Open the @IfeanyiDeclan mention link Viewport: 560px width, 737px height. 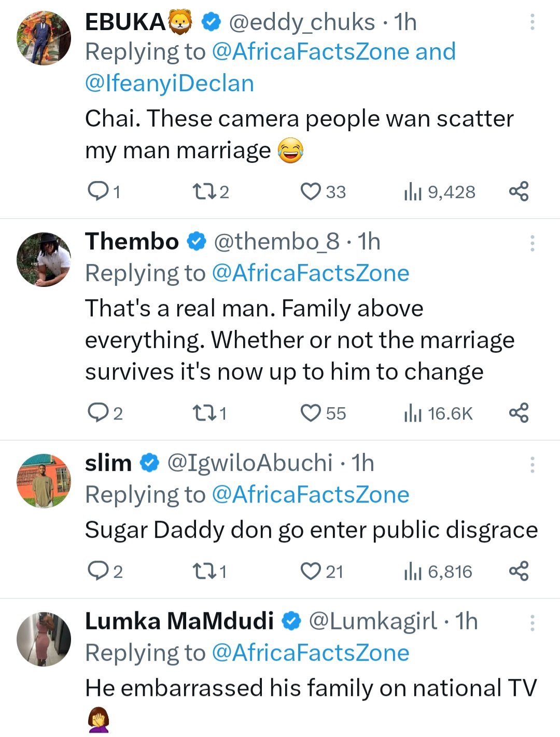[170, 84]
